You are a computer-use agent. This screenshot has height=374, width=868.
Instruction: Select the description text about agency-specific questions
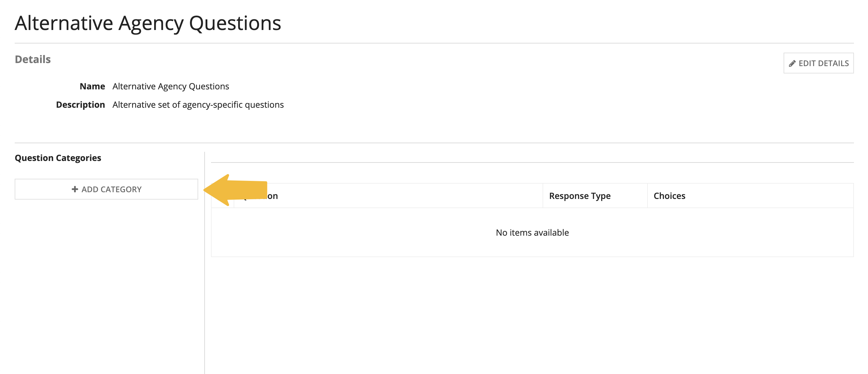click(x=198, y=105)
